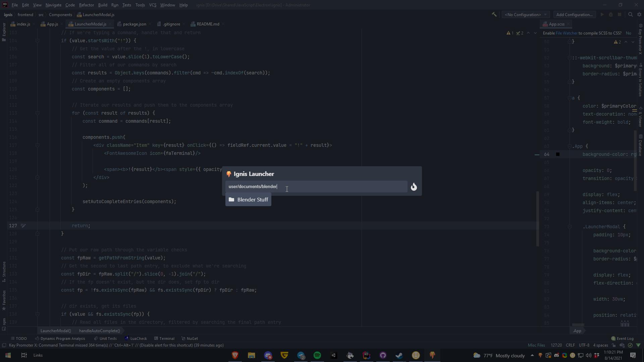
Task: Click handleAutoComplete() in bottom breadcrumb
Action: click(99, 331)
